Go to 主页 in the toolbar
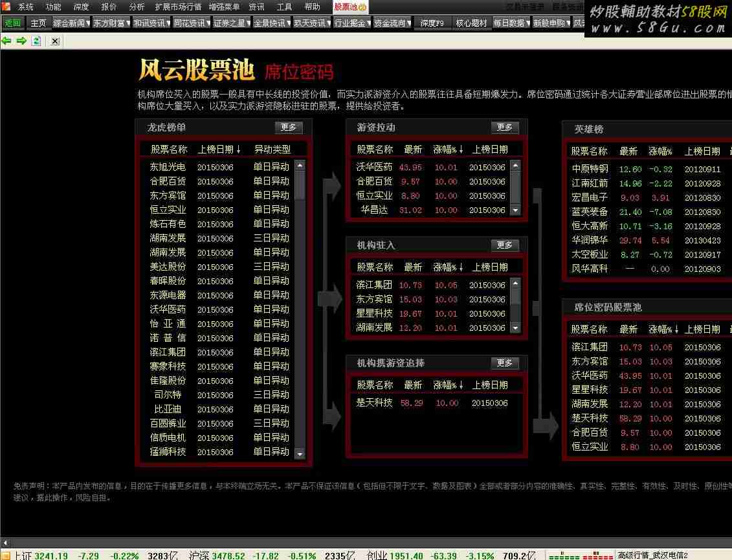This screenshot has width=732, height=560. pyautogui.click(x=38, y=23)
